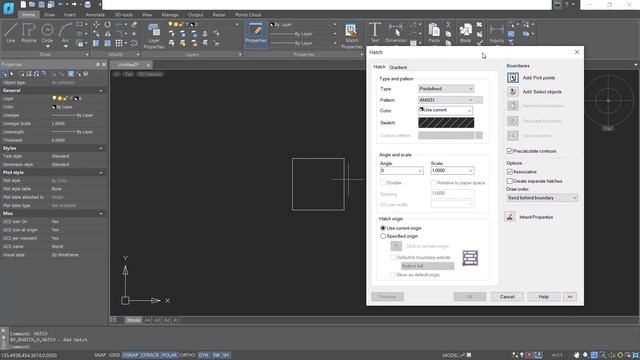Open Draw order dropdown

pyautogui.click(x=542, y=198)
